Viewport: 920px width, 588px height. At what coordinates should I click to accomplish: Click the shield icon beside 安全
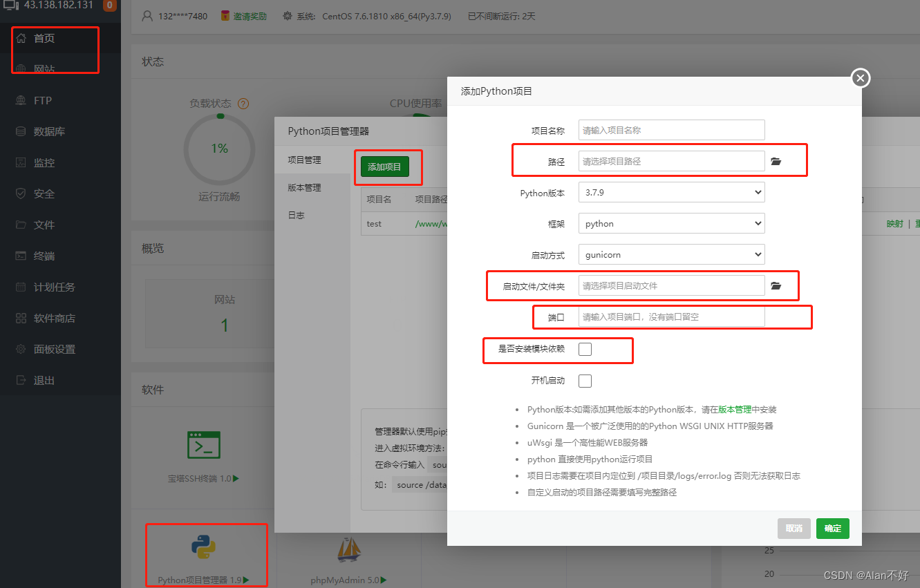[21, 193]
